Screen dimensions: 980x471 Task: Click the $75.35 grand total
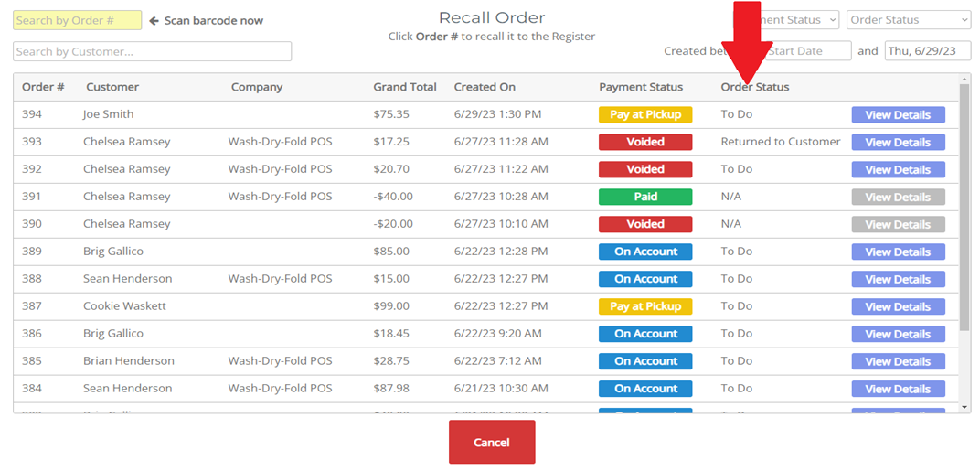pos(391,114)
